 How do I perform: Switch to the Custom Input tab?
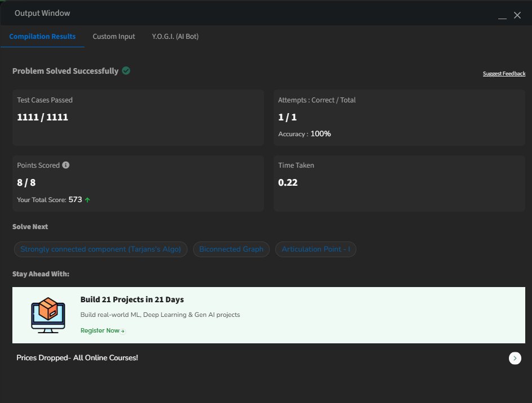pyautogui.click(x=114, y=37)
